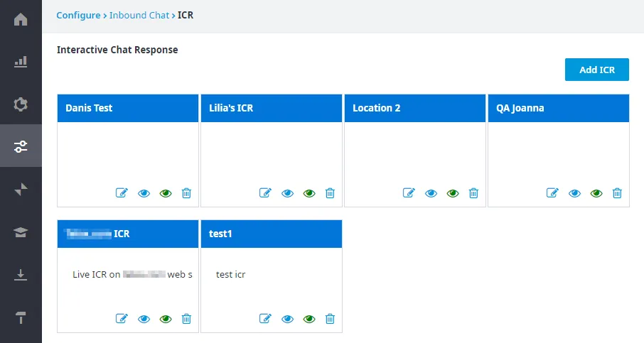Delete the QA Joanna ICR
Screen dimensions: 644x343
coord(617,193)
